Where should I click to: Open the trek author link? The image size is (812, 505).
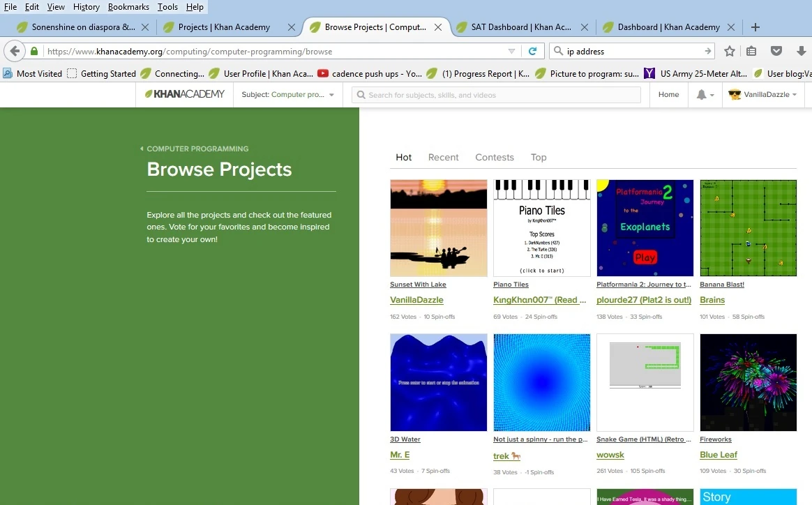(506, 455)
